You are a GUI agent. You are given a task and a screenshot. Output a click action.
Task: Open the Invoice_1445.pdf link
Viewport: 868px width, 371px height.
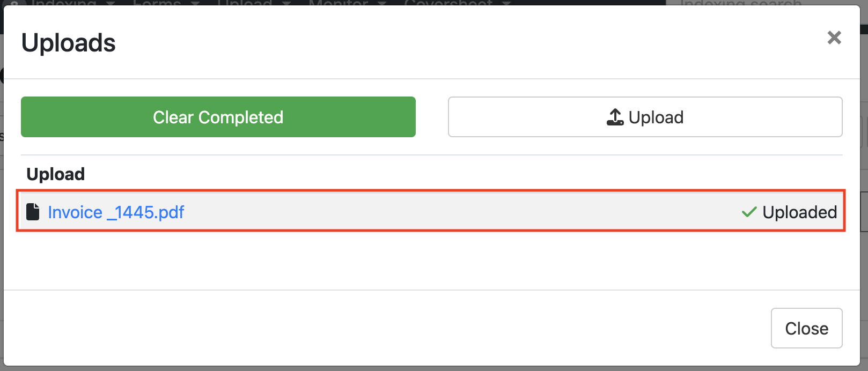[116, 212]
